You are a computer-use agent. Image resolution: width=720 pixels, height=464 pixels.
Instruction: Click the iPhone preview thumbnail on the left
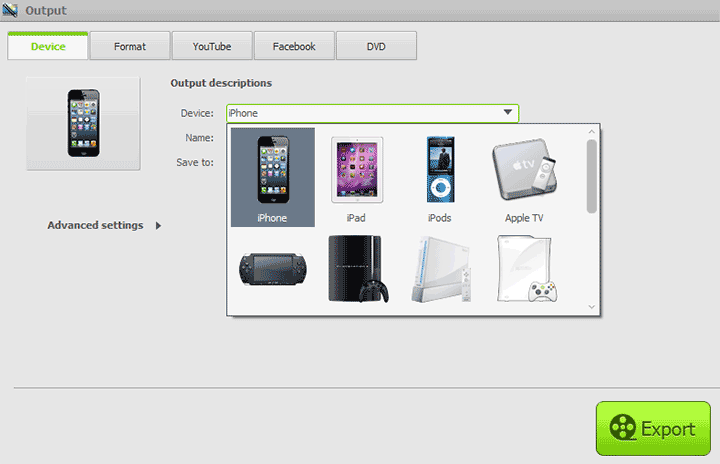[x=83, y=124]
